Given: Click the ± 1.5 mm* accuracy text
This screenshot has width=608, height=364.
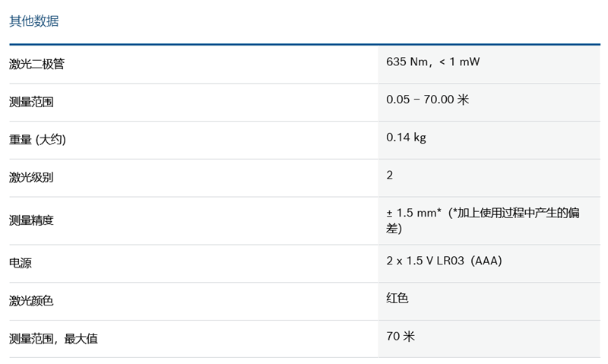Looking at the screenshot, I should [414, 214].
